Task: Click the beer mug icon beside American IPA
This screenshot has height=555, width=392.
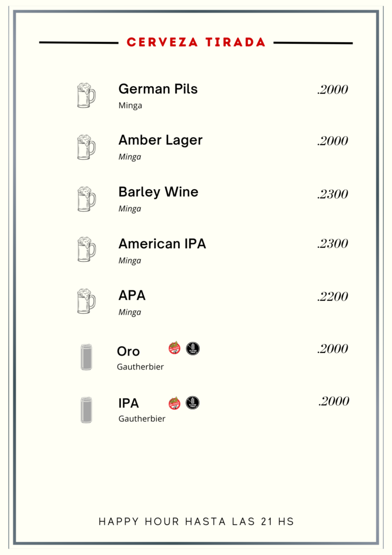Action: click(x=86, y=249)
